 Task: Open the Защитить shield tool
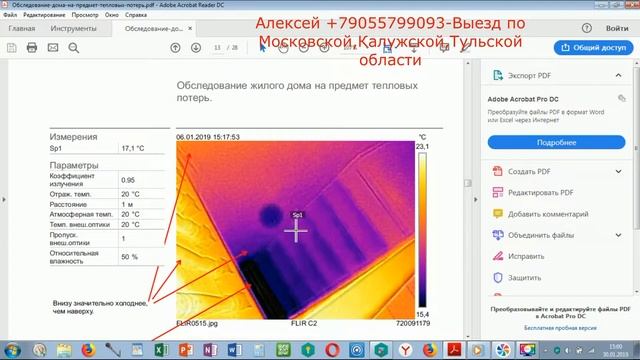(517, 278)
